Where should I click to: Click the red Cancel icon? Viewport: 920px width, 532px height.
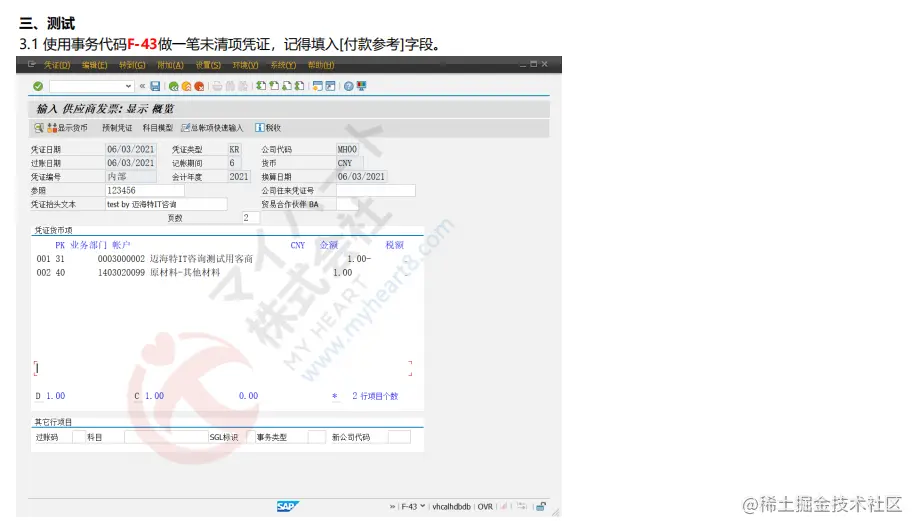[x=199, y=86]
